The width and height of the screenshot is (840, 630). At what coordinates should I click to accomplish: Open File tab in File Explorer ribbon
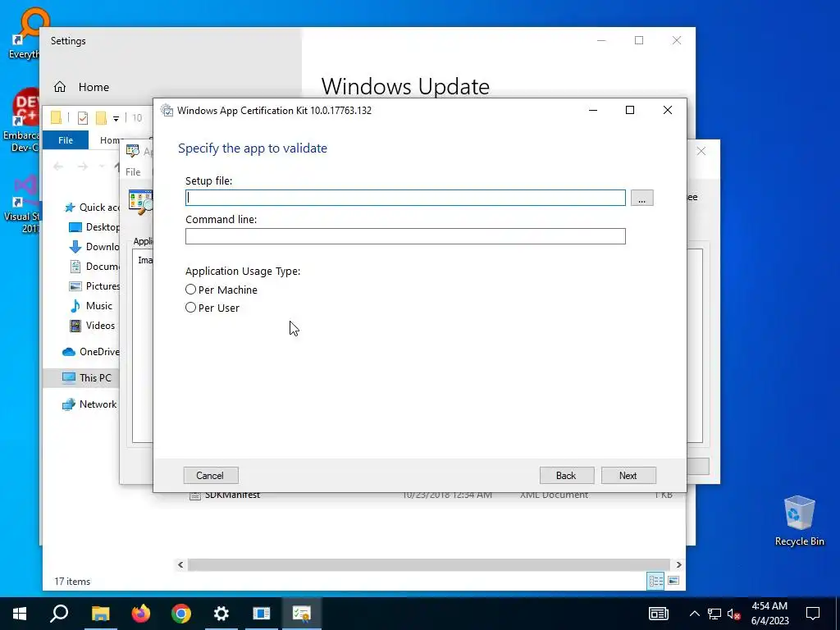click(x=66, y=140)
